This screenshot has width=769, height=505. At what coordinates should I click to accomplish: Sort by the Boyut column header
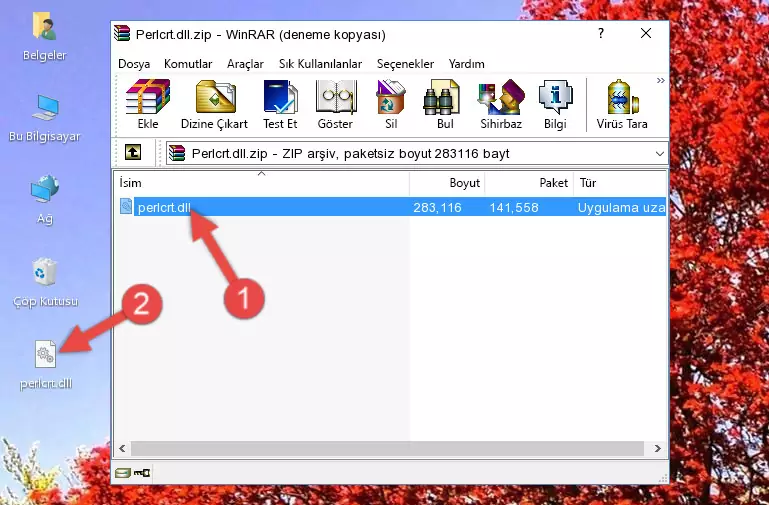(x=447, y=183)
